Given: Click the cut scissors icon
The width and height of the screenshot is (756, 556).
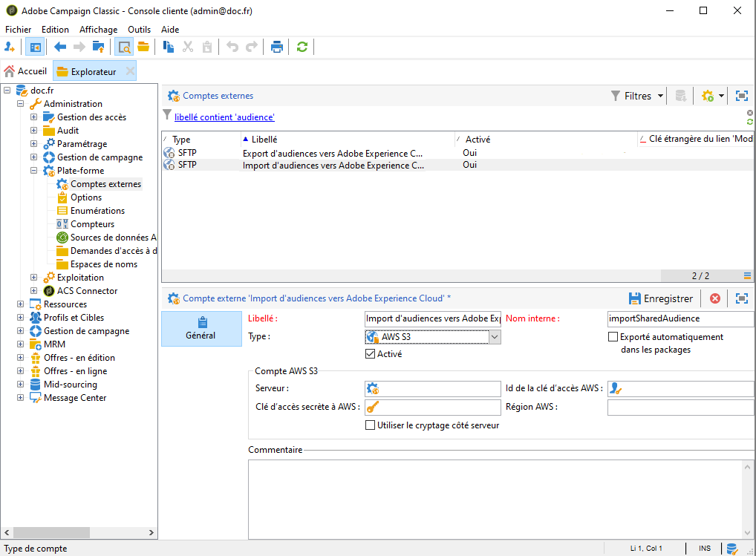Looking at the screenshot, I should [188, 47].
